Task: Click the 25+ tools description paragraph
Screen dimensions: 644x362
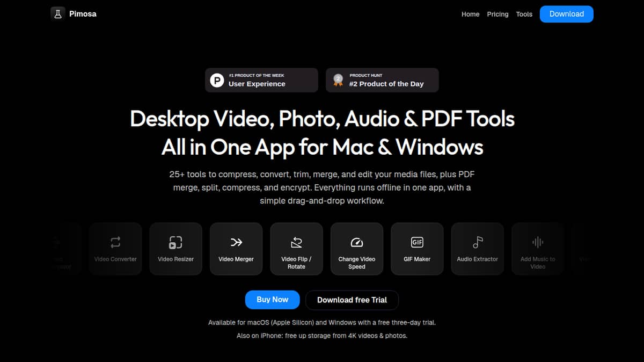Action: tap(322, 188)
